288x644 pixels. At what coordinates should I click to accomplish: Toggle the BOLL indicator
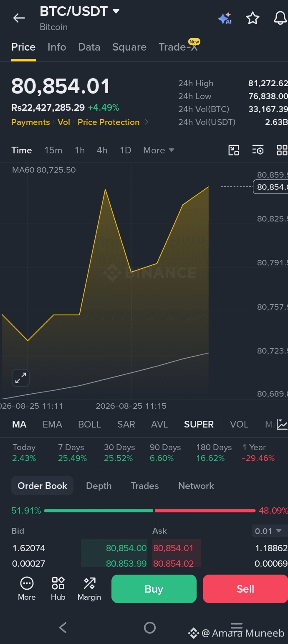click(x=90, y=425)
